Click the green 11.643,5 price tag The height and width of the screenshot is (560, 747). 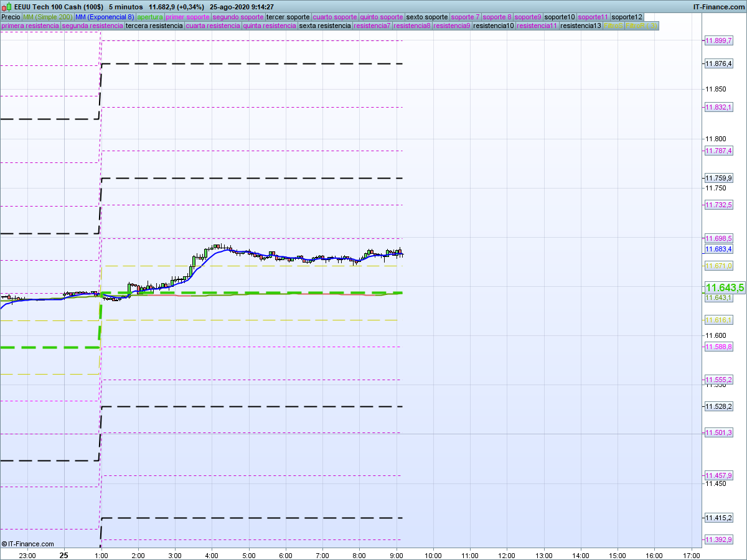point(725,287)
